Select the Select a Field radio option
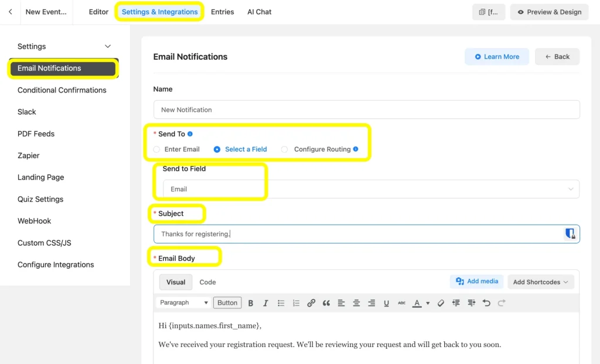 click(x=217, y=149)
